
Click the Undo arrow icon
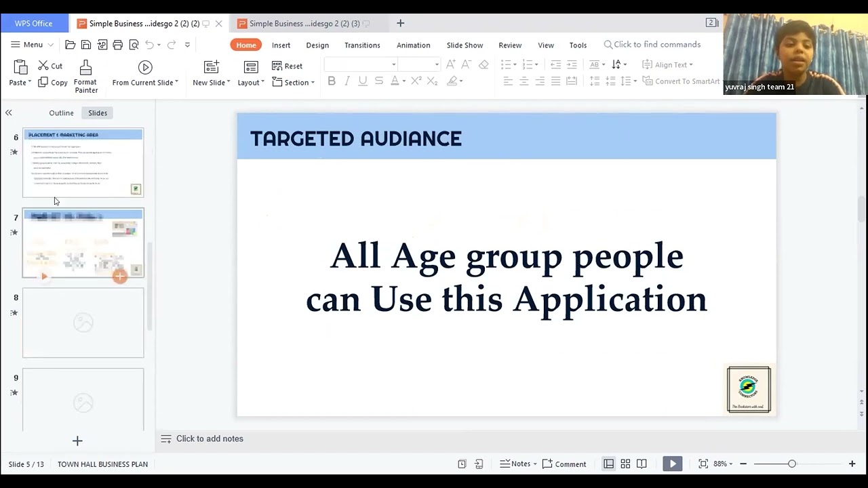pos(149,45)
